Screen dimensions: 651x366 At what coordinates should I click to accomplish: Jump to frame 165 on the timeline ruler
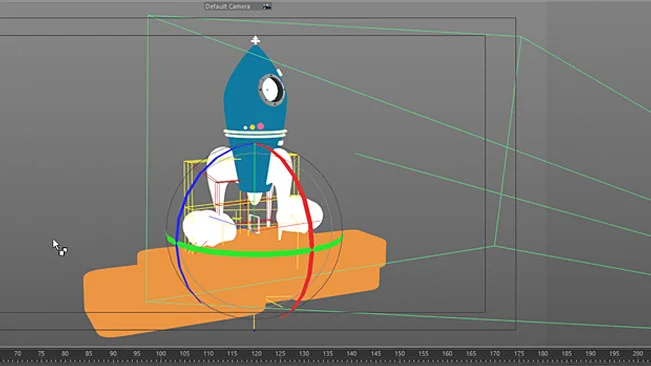pyautogui.click(x=471, y=354)
